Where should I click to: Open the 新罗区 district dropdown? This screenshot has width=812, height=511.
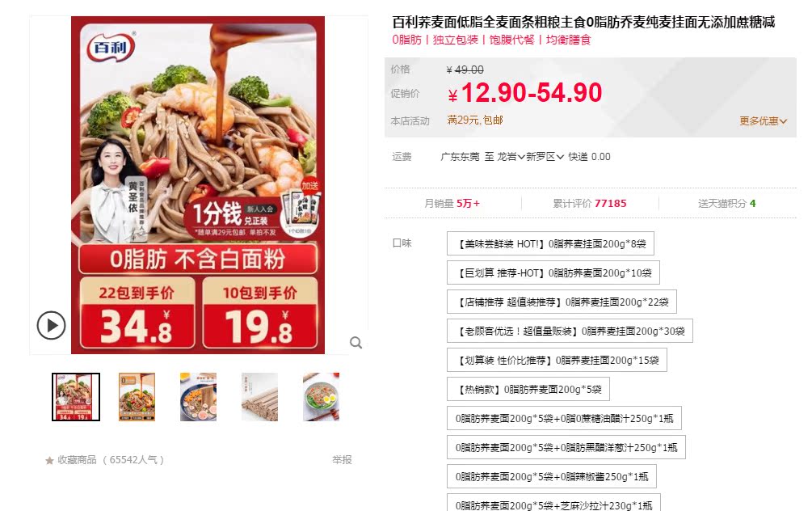point(545,157)
